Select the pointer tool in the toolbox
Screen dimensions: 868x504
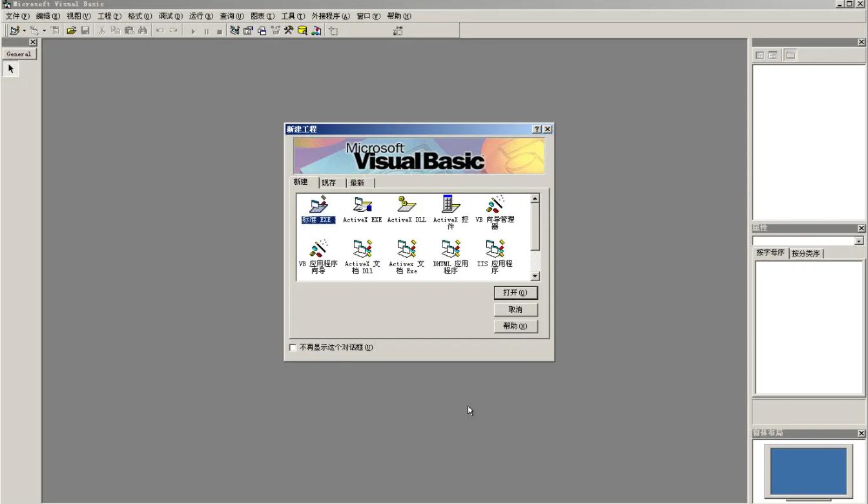pos(11,68)
